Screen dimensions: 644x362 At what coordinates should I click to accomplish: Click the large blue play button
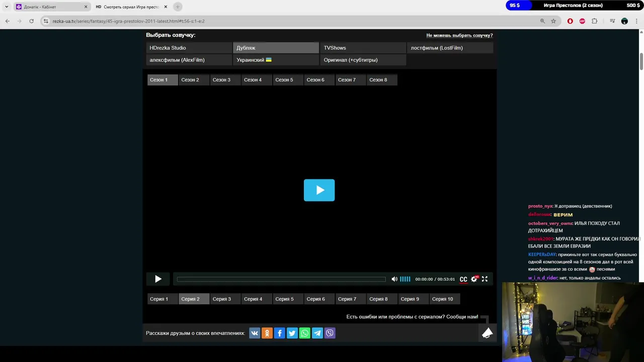pos(319,190)
